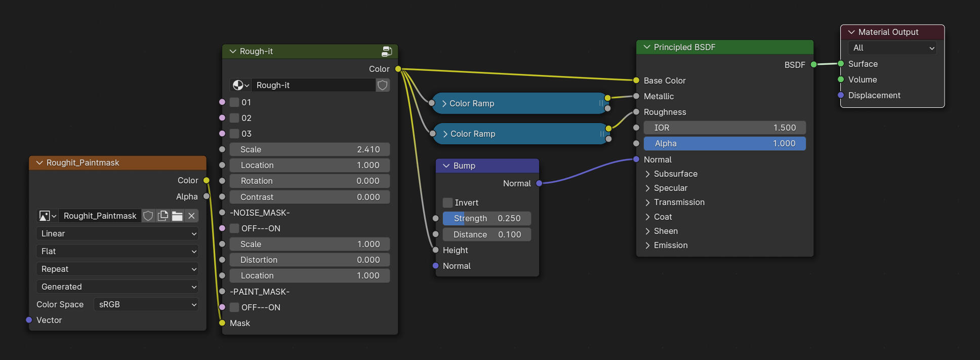Screen dimensions: 980x360
Task: Open the image browse icon for Rought_Paintmask
Action: point(48,216)
